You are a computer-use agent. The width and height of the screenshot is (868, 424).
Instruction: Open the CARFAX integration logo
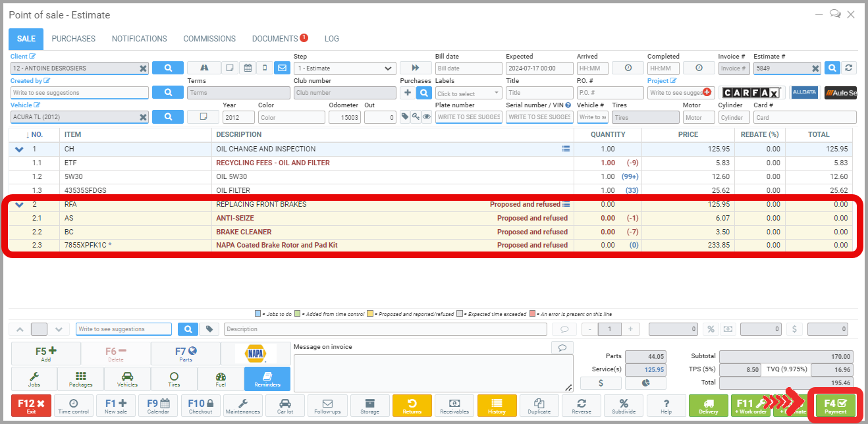751,93
